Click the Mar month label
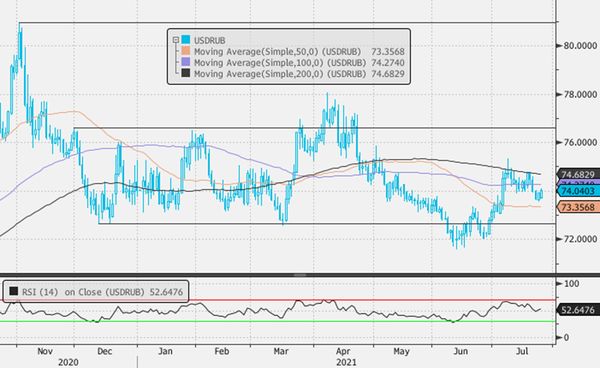This screenshot has height=368, width=600. [281, 351]
